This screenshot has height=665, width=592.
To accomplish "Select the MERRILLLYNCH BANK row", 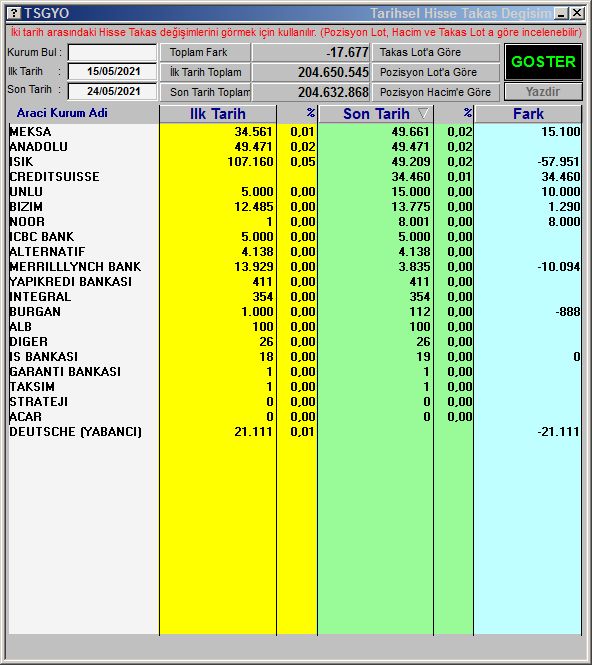I will point(295,267).
